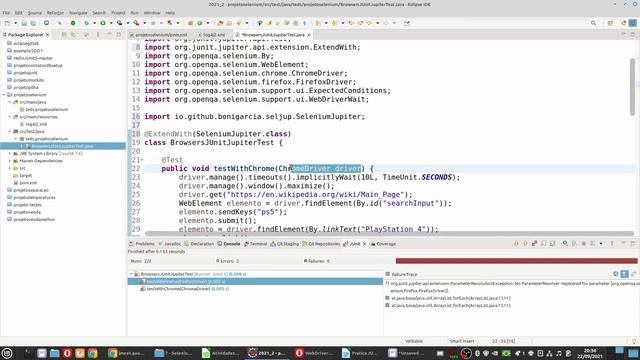This screenshot has width=640, height=360.
Task: Click the JUnit Rerun Test icon
Action: [x=565, y=244]
